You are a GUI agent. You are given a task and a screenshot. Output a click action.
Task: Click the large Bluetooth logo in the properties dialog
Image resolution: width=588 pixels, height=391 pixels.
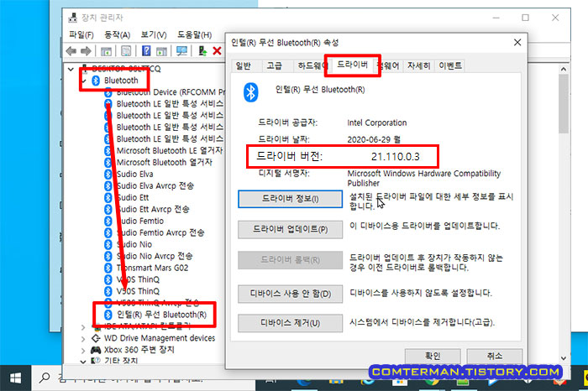[250, 92]
